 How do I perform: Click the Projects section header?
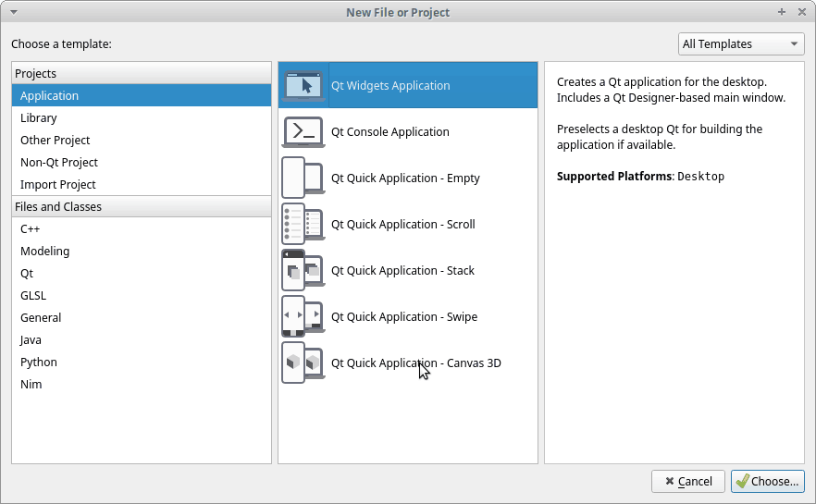[x=142, y=73]
